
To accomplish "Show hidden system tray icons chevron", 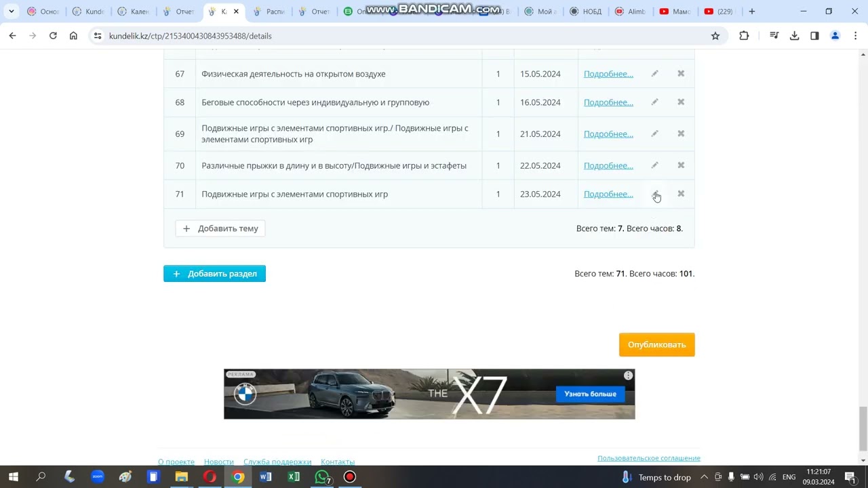I will point(704,477).
